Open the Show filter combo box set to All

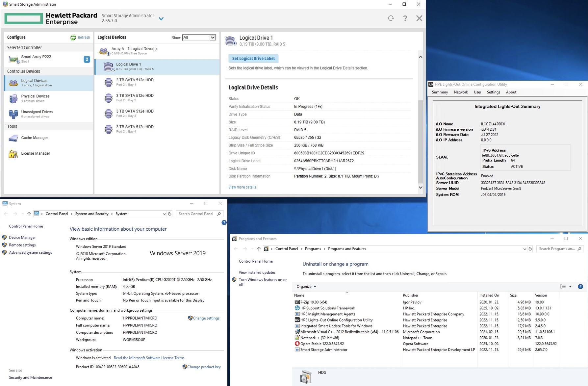[199, 38]
